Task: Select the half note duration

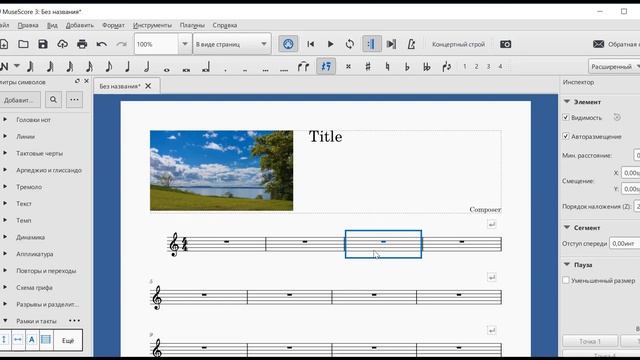Action: (147, 67)
